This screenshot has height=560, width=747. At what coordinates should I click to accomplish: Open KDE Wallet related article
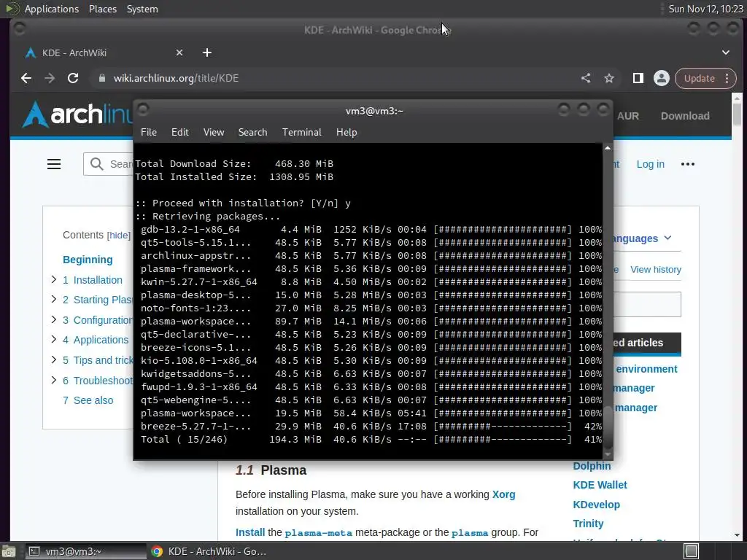point(600,485)
